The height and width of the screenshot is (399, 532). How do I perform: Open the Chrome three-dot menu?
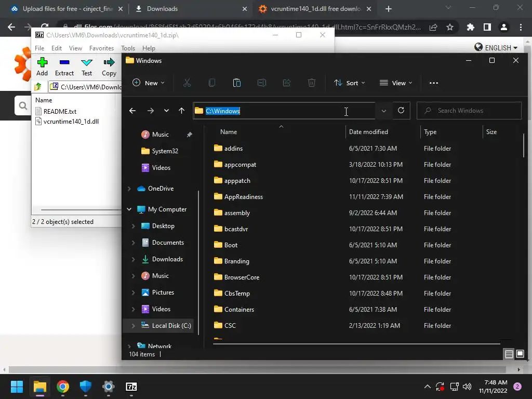[x=521, y=27]
